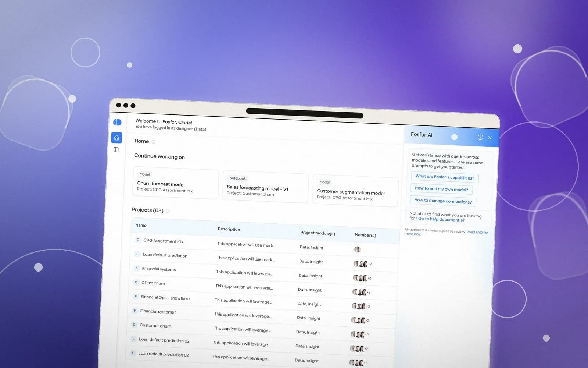Open help in the Fosfor AI panel header
Viewport: 588px width, 368px height.
[x=480, y=137]
